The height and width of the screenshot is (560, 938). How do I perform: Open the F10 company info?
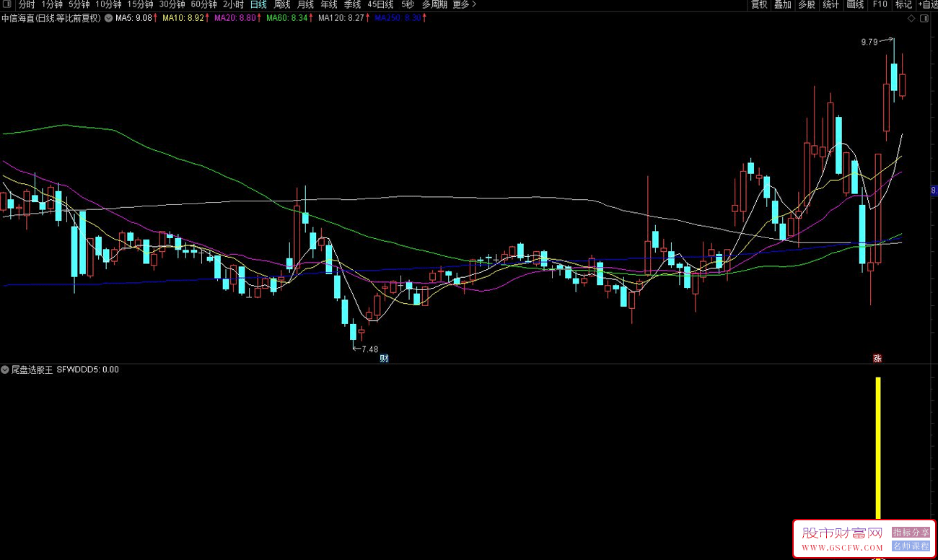880,4
